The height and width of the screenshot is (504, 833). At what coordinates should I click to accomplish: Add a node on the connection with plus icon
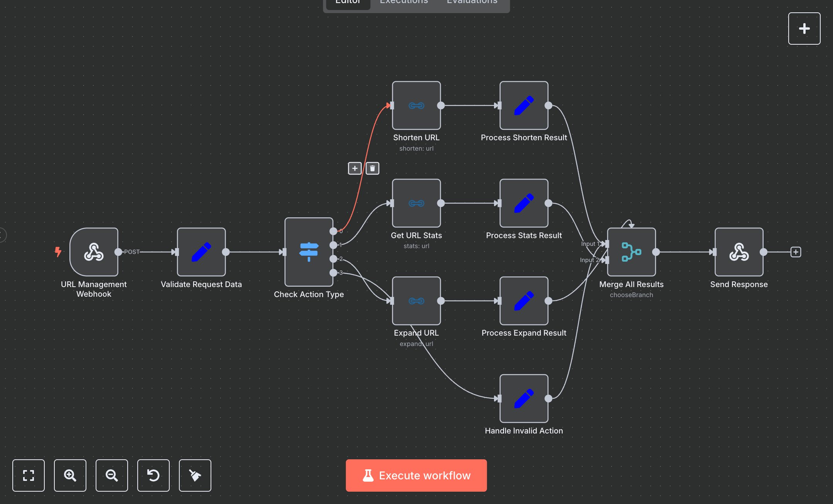(x=354, y=168)
